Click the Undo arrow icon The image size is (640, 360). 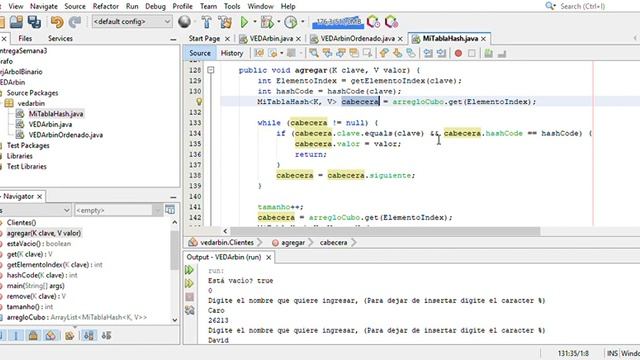57,22
